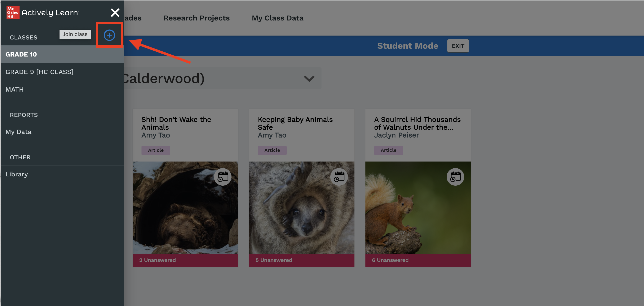Viewport: 644px width, 306px height.
Task: Expand the CLASSES section in sidebar
Action: (23, 37)
